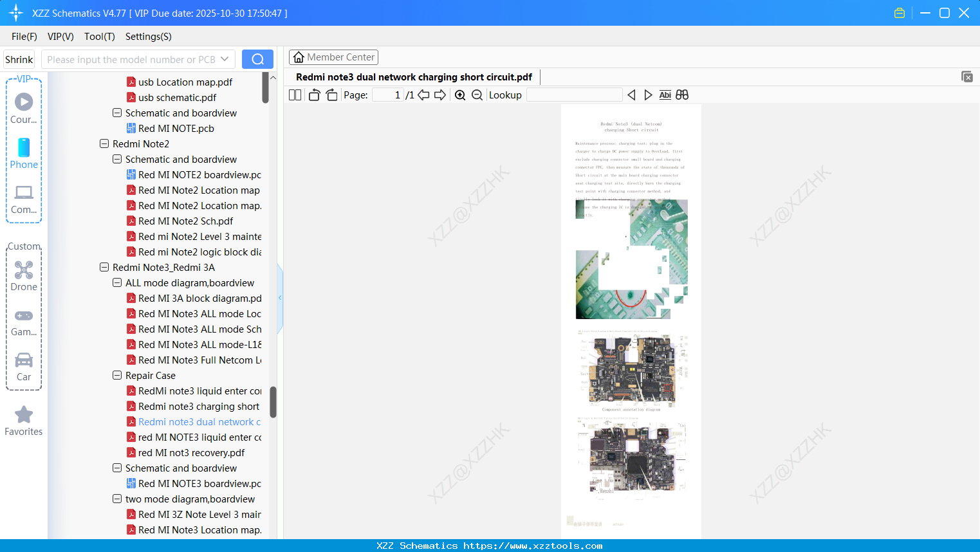Open the Game console category
Viewport: 980px width, 552px height.
[24, 322]
